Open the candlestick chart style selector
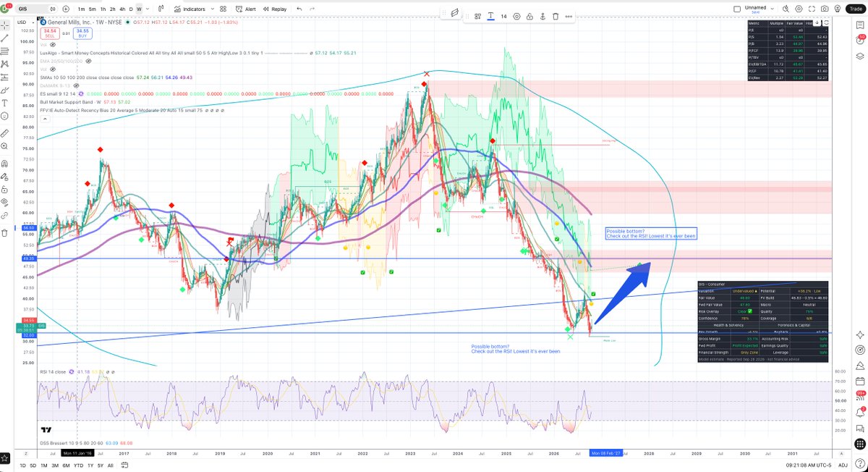The height and width of the screenshot is (472, 868). tap(161, 9)
